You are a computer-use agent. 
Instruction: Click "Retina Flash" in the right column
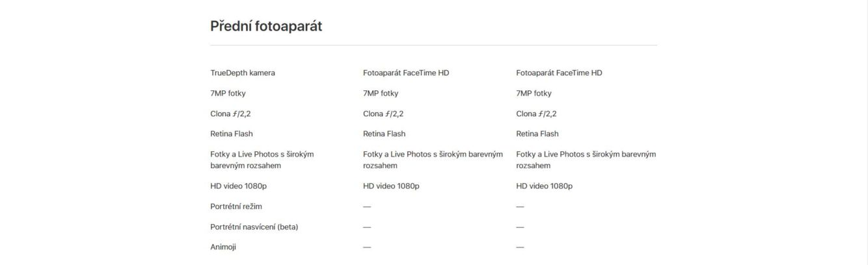[537, 134]
